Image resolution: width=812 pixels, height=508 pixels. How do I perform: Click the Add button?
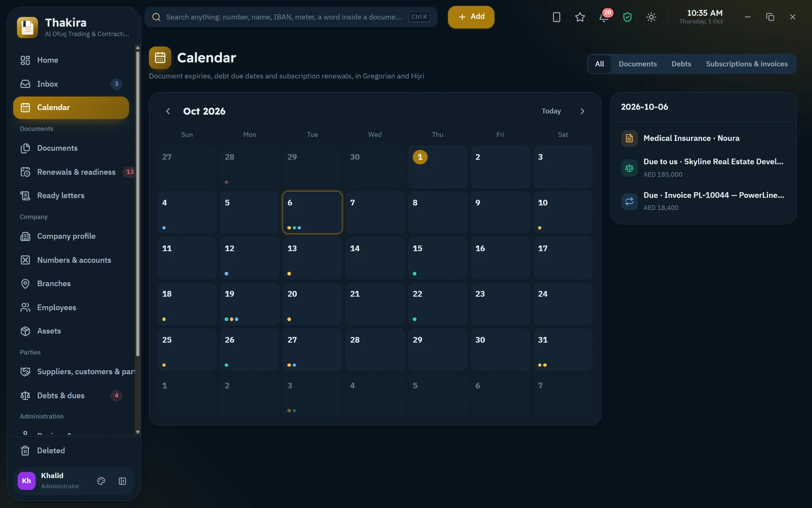[x=471, y=17]
